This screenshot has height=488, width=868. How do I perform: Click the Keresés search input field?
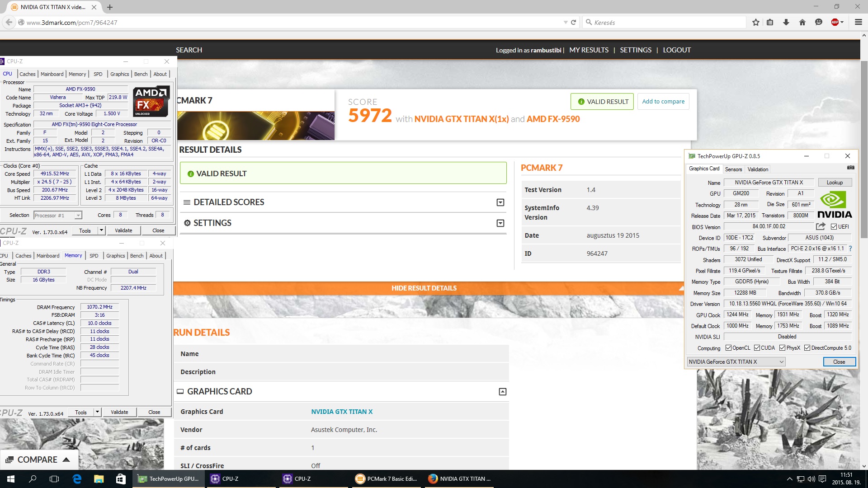664,22
